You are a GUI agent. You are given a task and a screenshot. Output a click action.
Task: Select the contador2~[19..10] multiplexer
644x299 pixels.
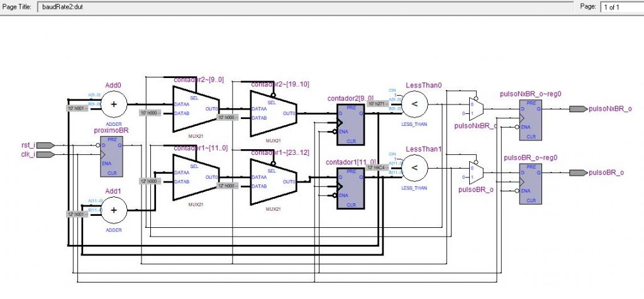pos(274,113)
